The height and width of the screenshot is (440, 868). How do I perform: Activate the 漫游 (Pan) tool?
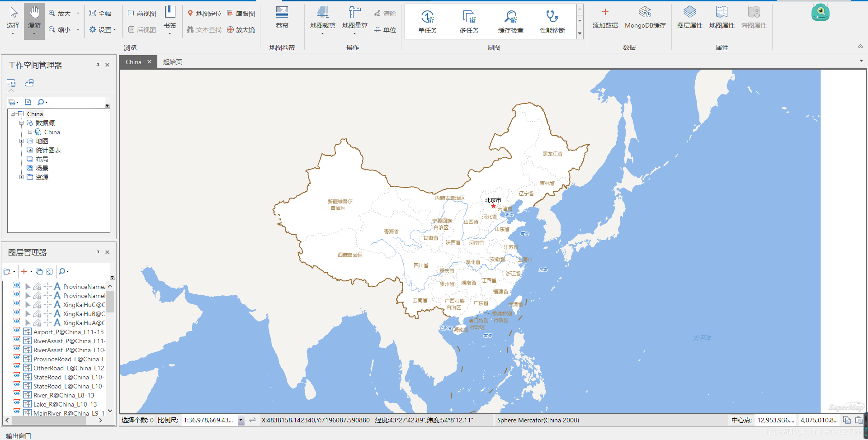click(34, 20)
